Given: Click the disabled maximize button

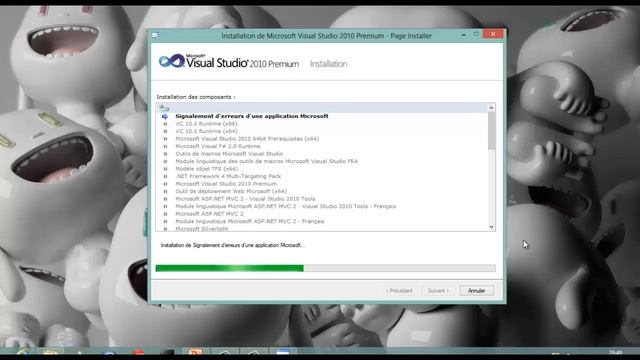Looking at the screenshot, I should point(476,34).
